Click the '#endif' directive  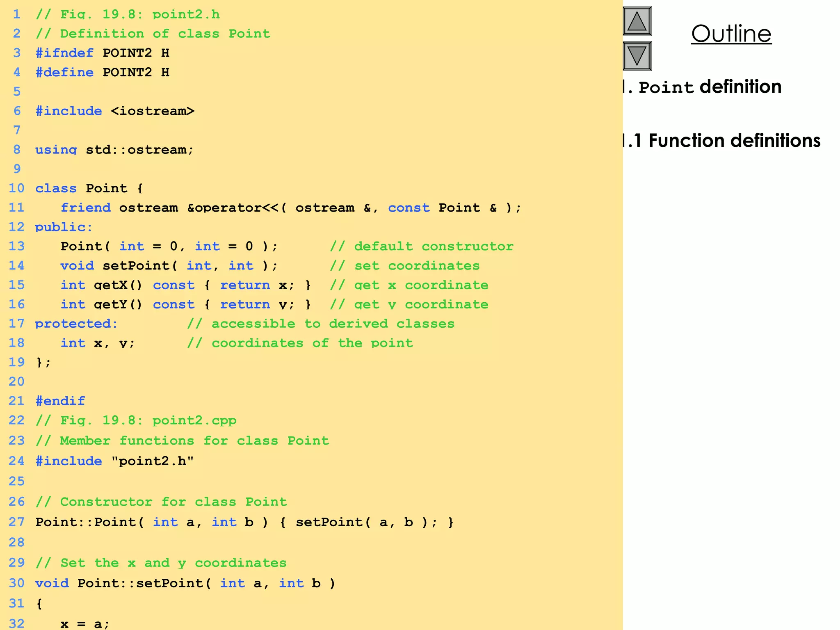click(x=60, y=401)
